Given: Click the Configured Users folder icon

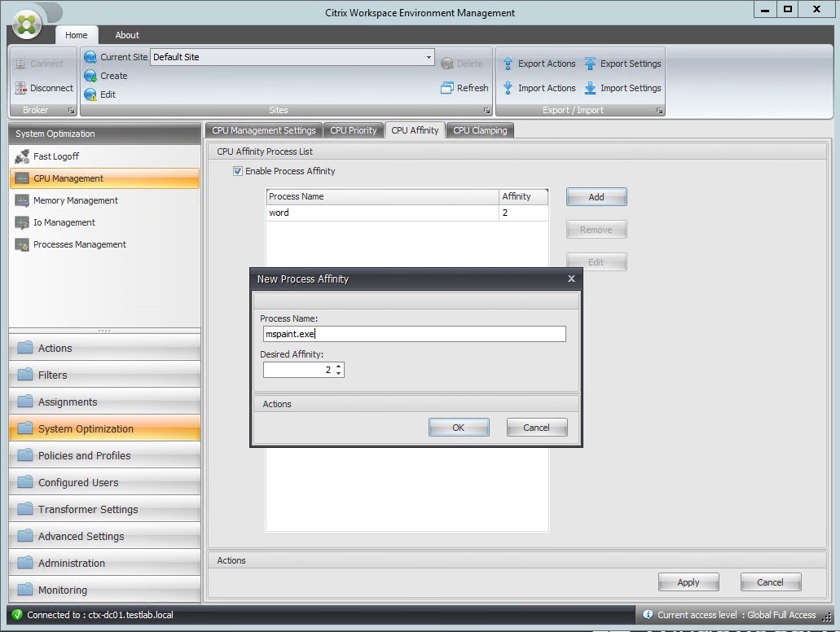Looking at the screenshot, I should point(25,482).
